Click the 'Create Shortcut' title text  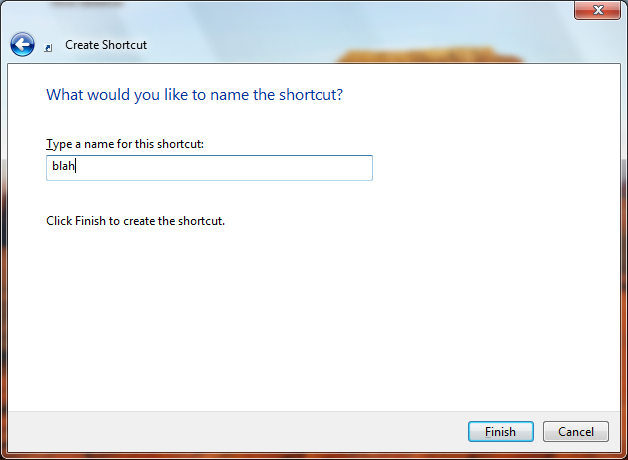(x=106, y=45)
